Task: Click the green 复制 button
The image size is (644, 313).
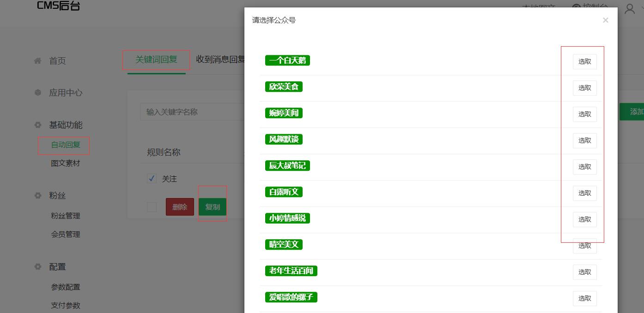Action: 213,207
